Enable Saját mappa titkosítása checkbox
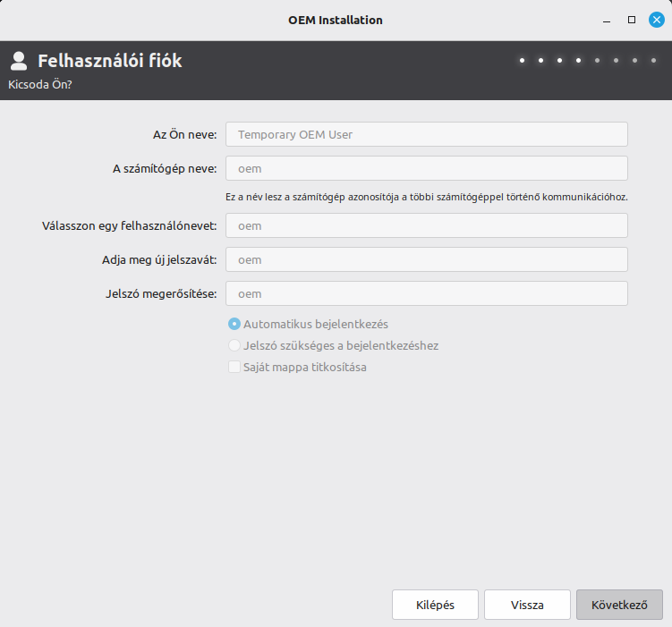Image resolution: width=672 pixels, height=627 pixels. pos(234,367)
